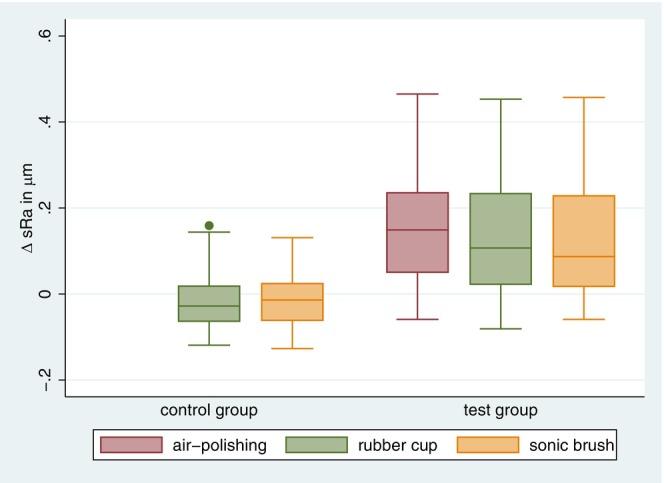The image size is (664, 483).
Task: Click the green rubber cup box in test group
Action: click(500, 239)
